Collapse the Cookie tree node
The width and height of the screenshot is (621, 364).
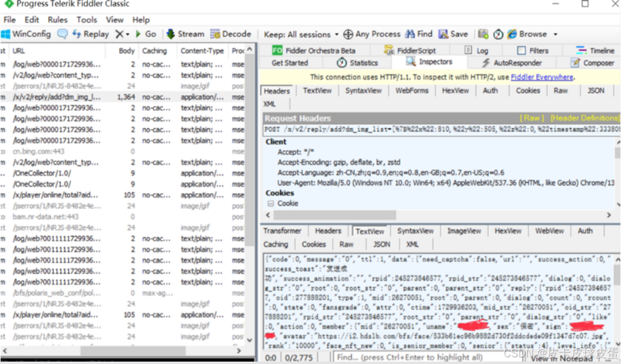click(x=271, y=203)
